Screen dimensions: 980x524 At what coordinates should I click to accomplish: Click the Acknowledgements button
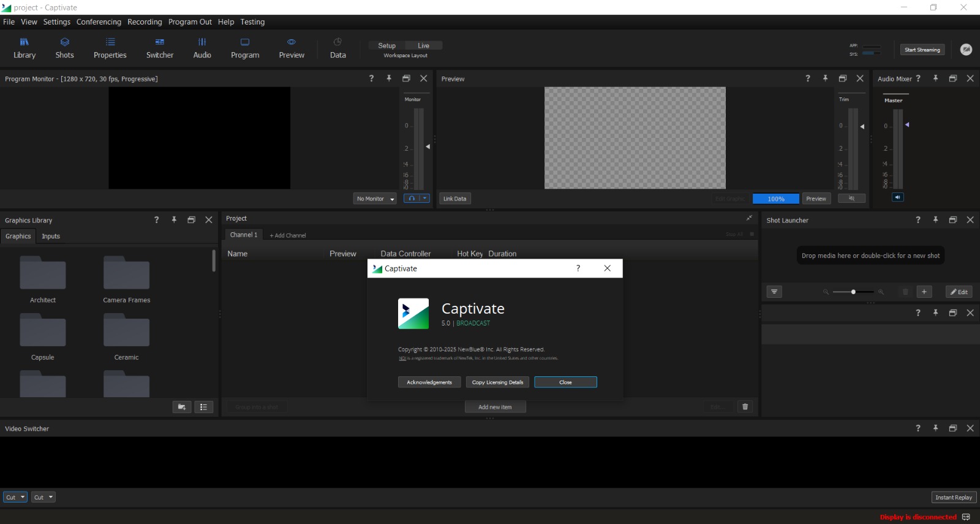click(x=429, y=382)
